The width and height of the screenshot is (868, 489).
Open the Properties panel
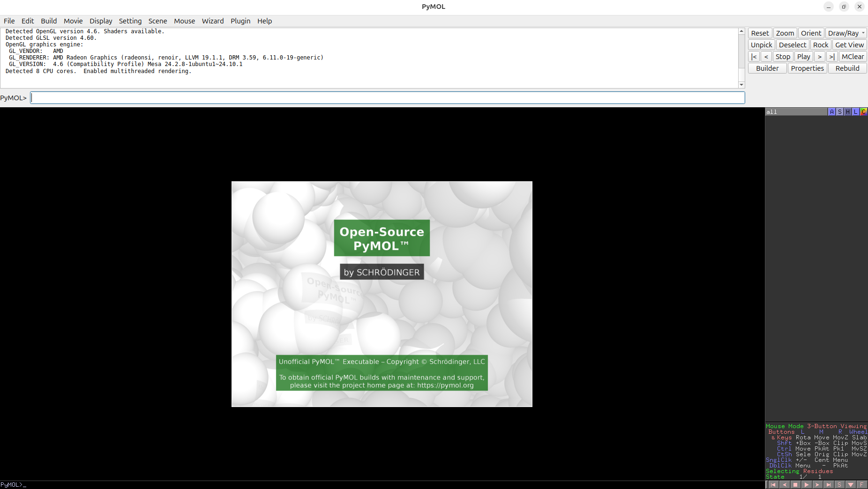point(807,68)
